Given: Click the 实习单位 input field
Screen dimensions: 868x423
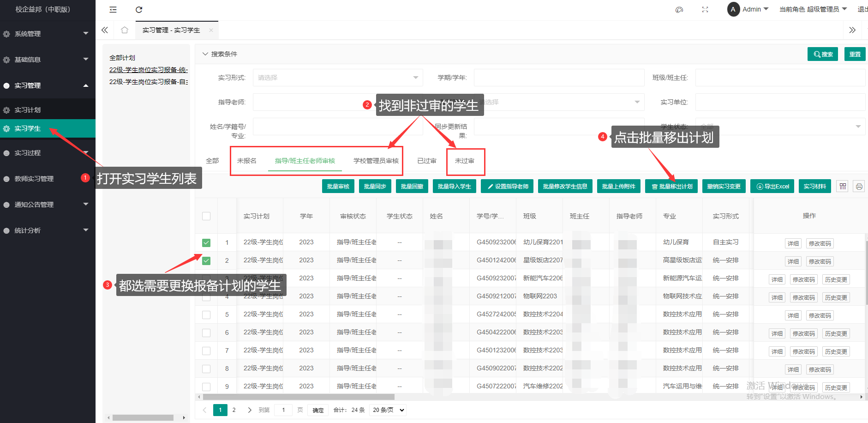Looking at the screenshot, I should click(x=779, y=102).
